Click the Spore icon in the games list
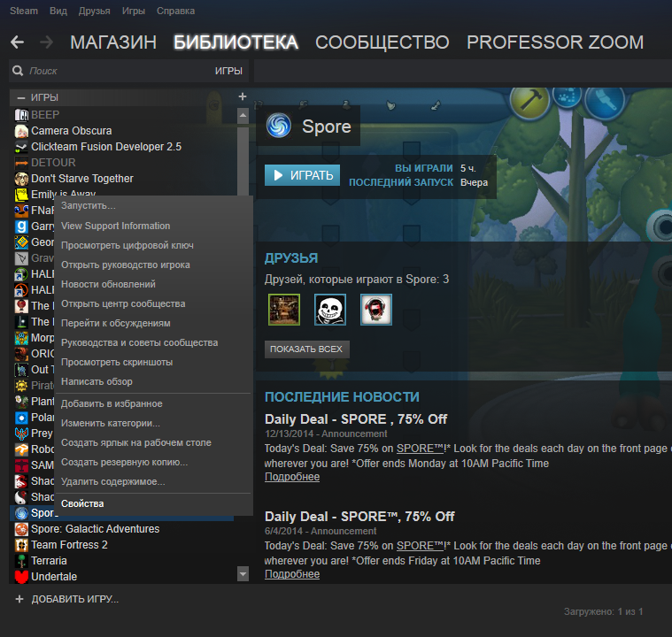 [21, 513]
